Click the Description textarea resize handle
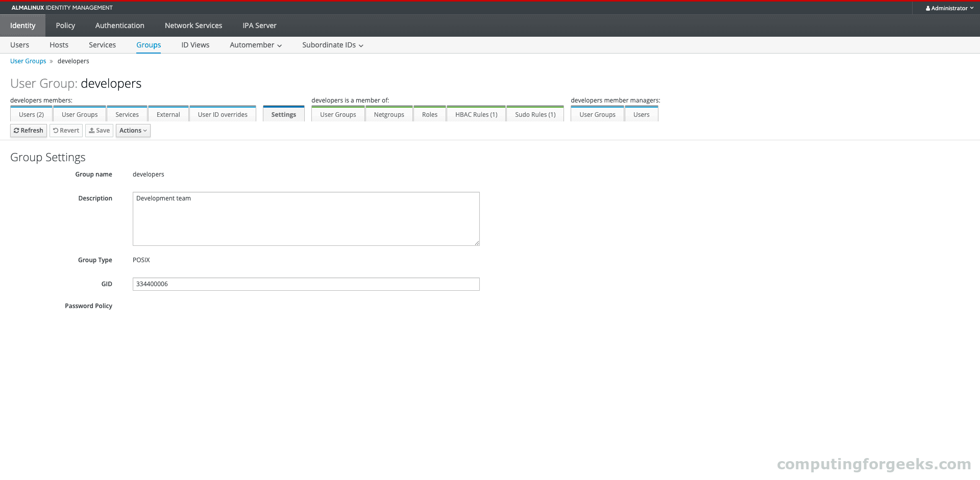Viewport: 980px width, 480px height. 477,243
